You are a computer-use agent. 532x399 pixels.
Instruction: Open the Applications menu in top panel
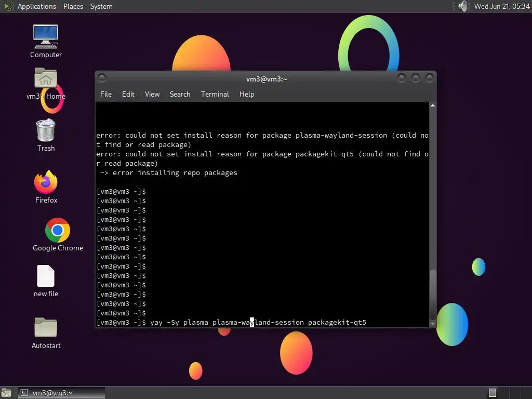click(37, 6)
